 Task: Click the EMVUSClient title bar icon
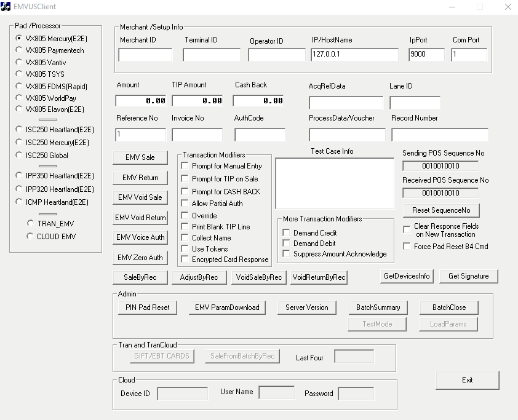[6, 7]
